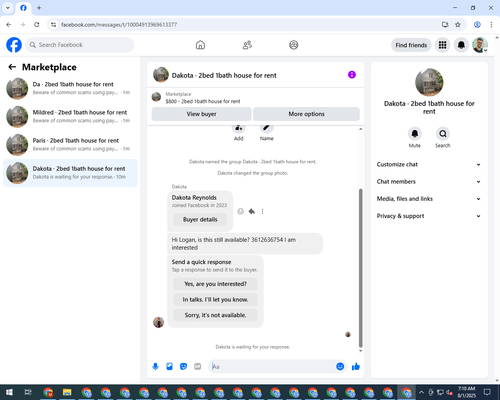Click the Add people icon in chat
The image size is (500, 400).
point(238,128)
